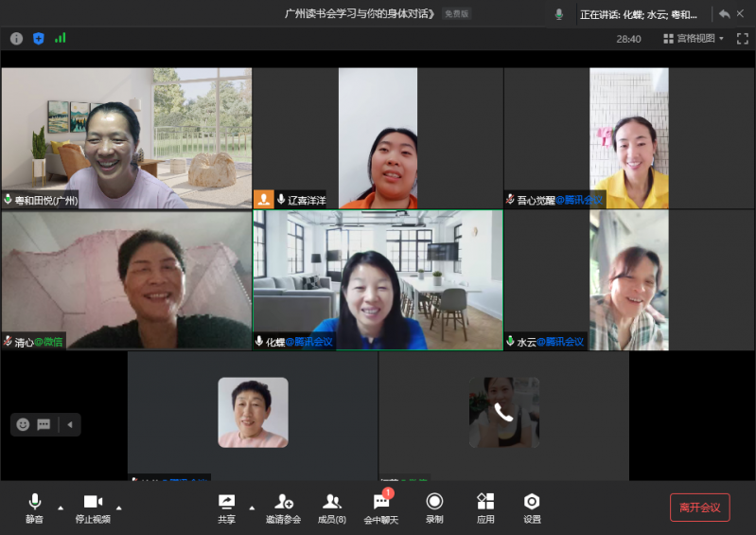Viewport: 756px width, 535px height.
Task: Enter full screen mode via corner icon
Action: pos(742,39)
